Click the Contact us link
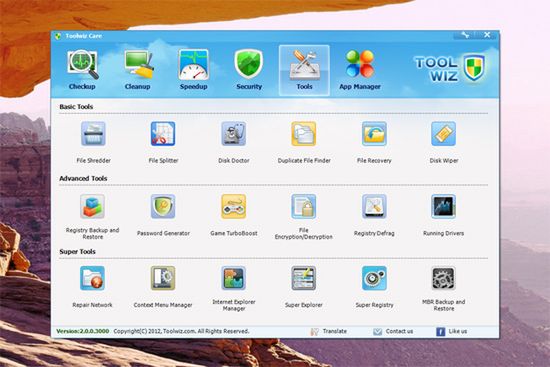Viewport: 550px width, 367px height. click(393, 331)
